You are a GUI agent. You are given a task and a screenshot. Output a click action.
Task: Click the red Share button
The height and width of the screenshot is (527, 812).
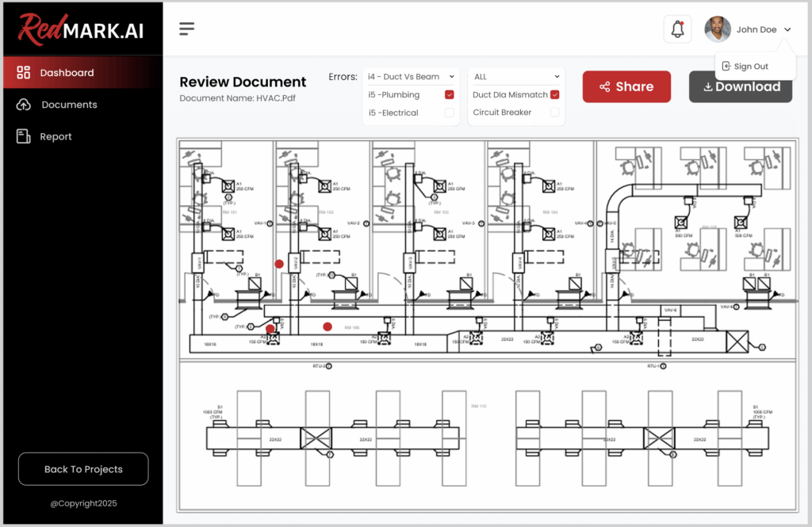click(626, 87)
